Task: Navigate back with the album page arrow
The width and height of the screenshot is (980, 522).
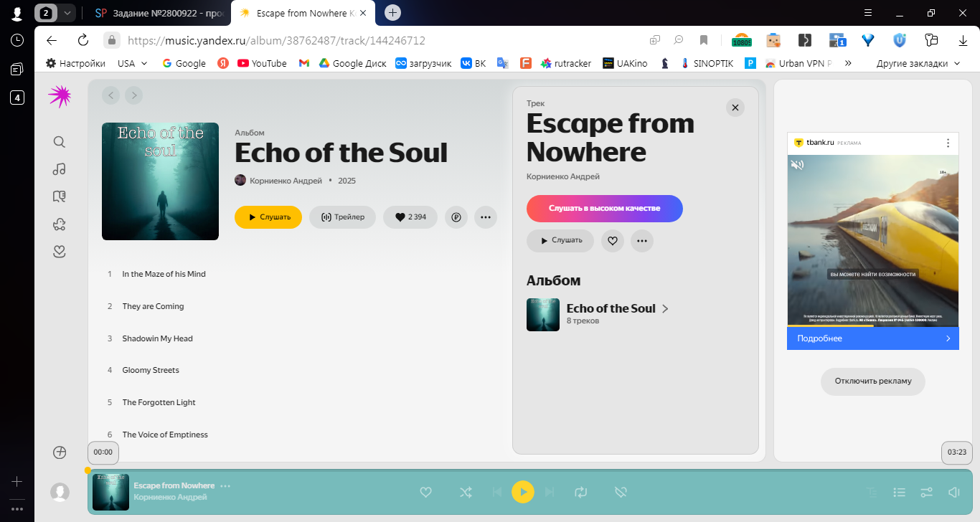Action: (x=110, y=95)
